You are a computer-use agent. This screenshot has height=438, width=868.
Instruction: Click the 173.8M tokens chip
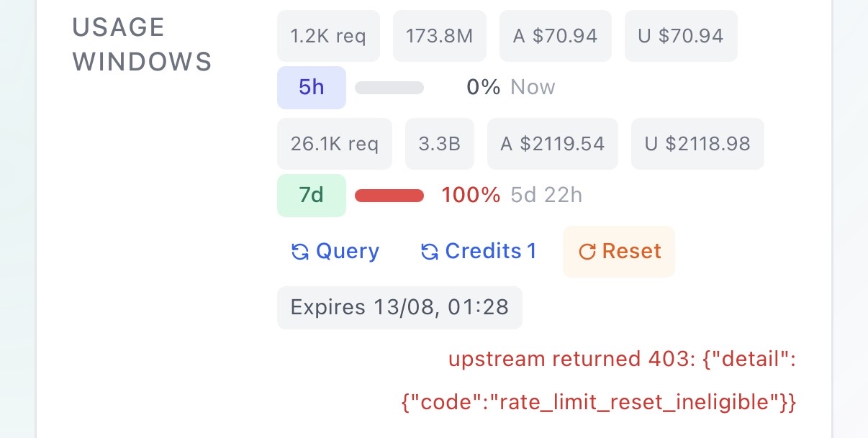[440, 36]
